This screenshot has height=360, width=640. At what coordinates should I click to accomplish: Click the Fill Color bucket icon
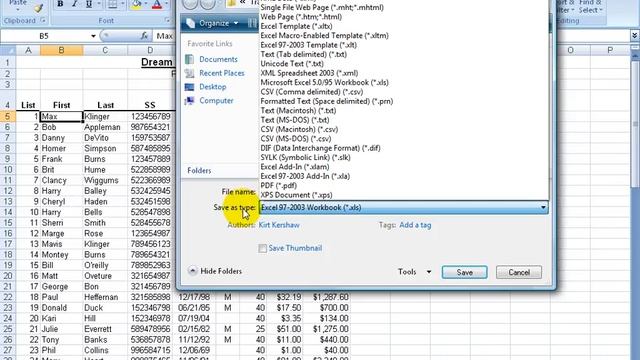coord(136,4)
